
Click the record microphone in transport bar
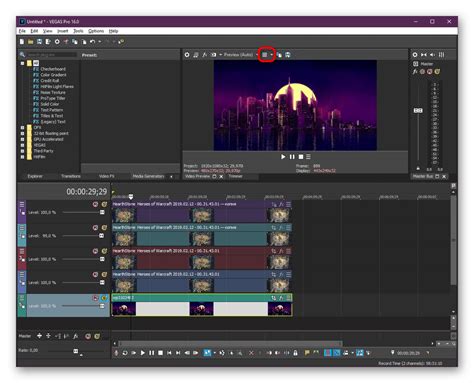[x=116, y=353]
